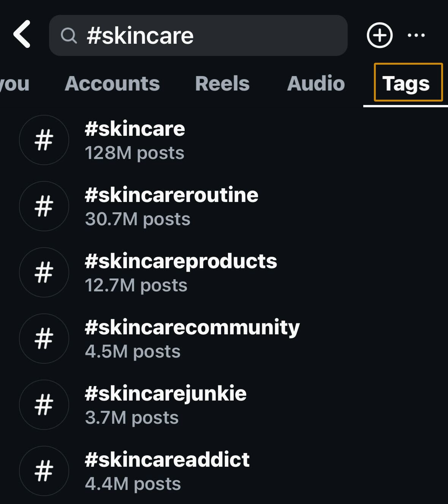Open the #skincarecommunity hashtag page
Screen dimensions: 448x504
pyautogui.click(x=192, y=339)
